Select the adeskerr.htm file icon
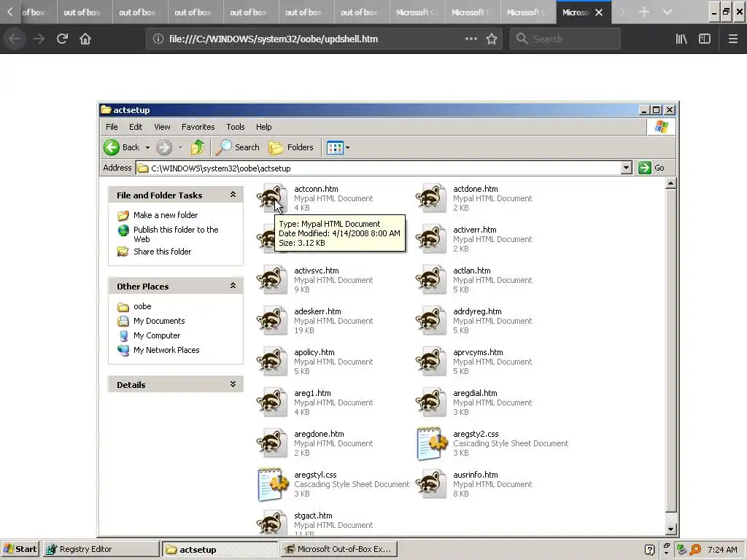The width and height of the screenshot is (747, 560). pos(272,321)
